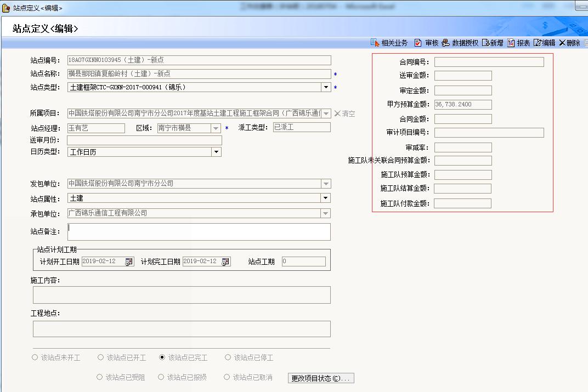Screen dimensions: 588x392
Task: Click the 更改项目状态 button
Action: (321, 378)
